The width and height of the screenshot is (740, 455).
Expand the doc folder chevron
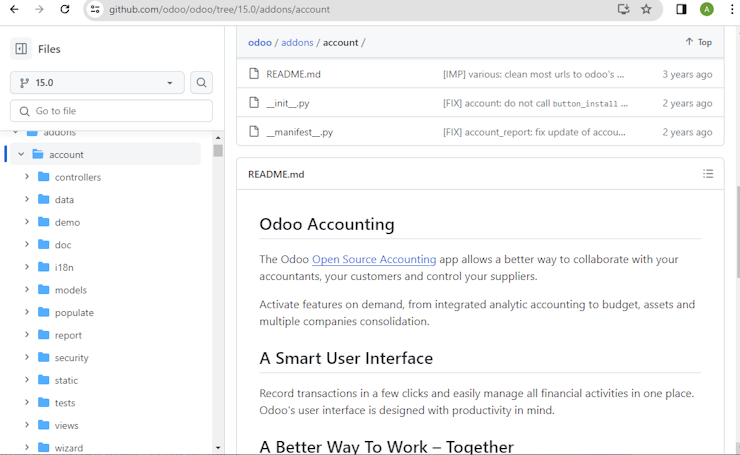(x=27, y=244)
